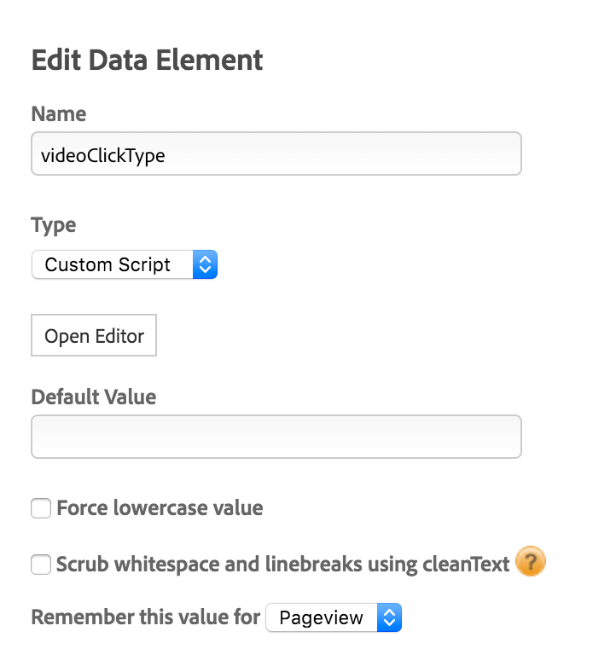Viewport: 616px width, 672px height.
Task: Open the Type dropdown showing Custom Script
Action: 125,264
